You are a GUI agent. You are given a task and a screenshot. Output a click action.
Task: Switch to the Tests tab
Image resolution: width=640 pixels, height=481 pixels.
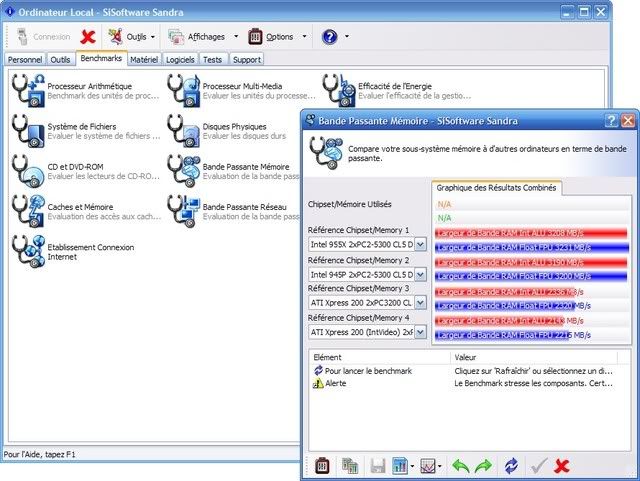tap(213, 60)
